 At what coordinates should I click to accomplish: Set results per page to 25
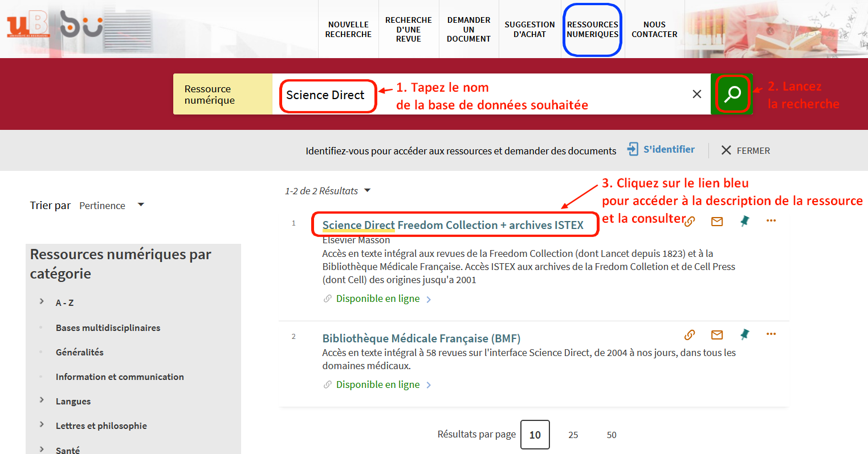coord(573,435)
